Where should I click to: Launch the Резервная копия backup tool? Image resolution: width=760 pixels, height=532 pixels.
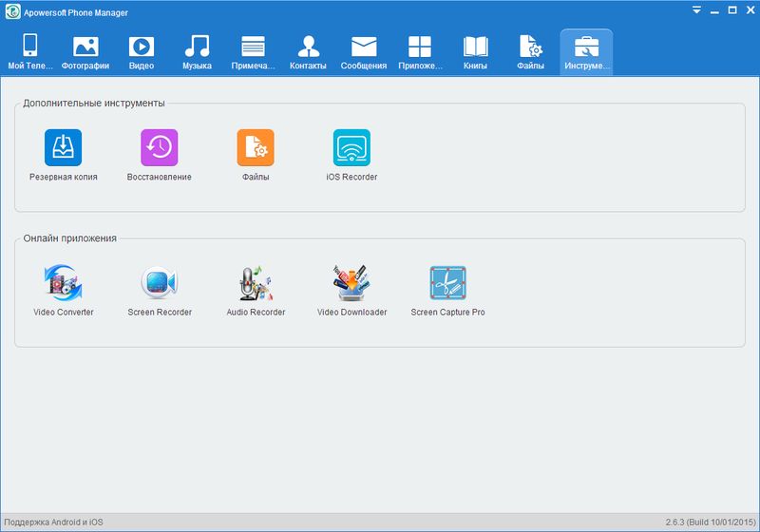click(63, 155)
